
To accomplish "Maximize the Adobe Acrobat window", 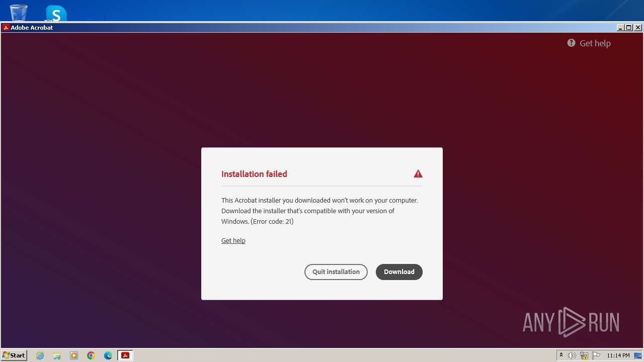I will 629,28.
